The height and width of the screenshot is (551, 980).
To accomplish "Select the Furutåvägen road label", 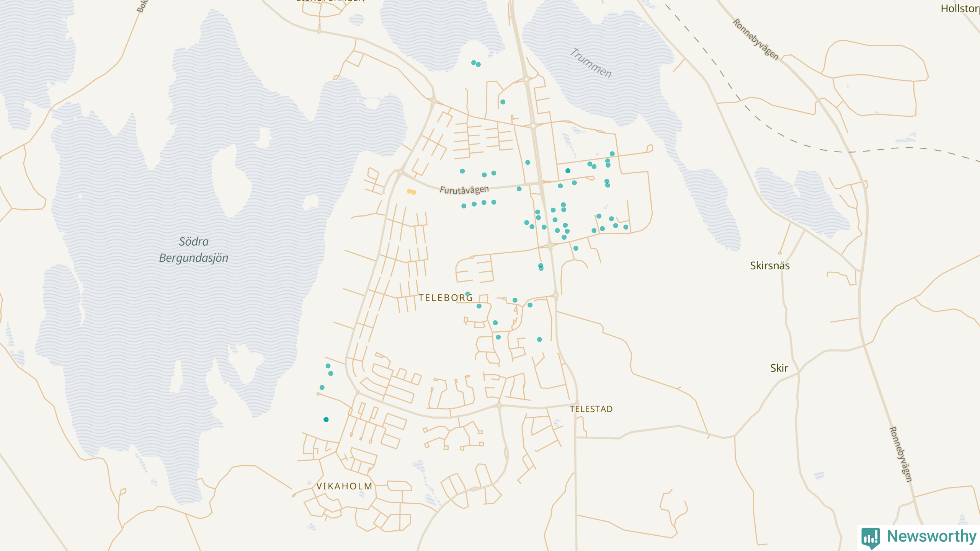I will pyautogui.click(x=464, y=190).
